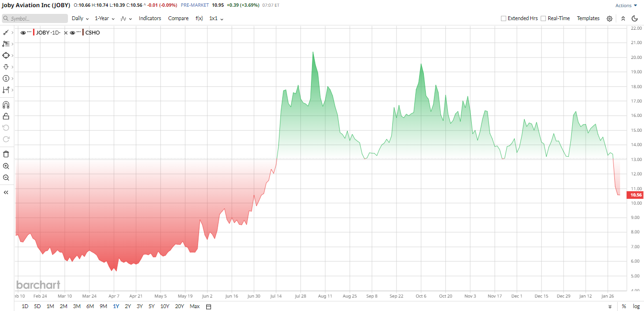644x311 pixels.
Task: Open the 1x1 grid layout dropdown
Action: tap(216, 18)
